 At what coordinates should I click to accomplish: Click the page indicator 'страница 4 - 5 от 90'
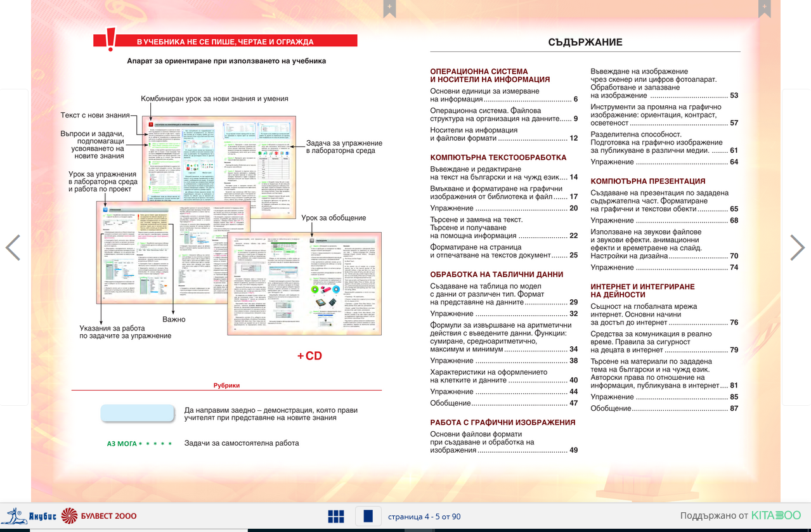point(424,517)
